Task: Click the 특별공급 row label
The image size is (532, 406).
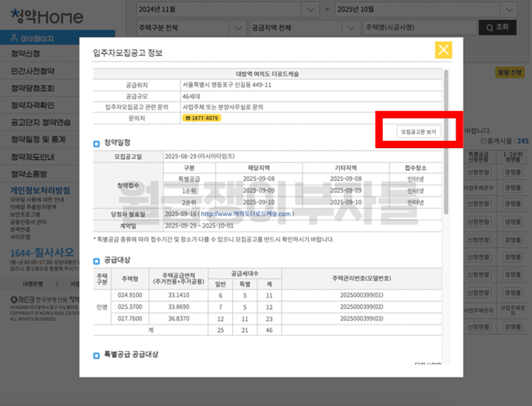Action: coord(189,179)
